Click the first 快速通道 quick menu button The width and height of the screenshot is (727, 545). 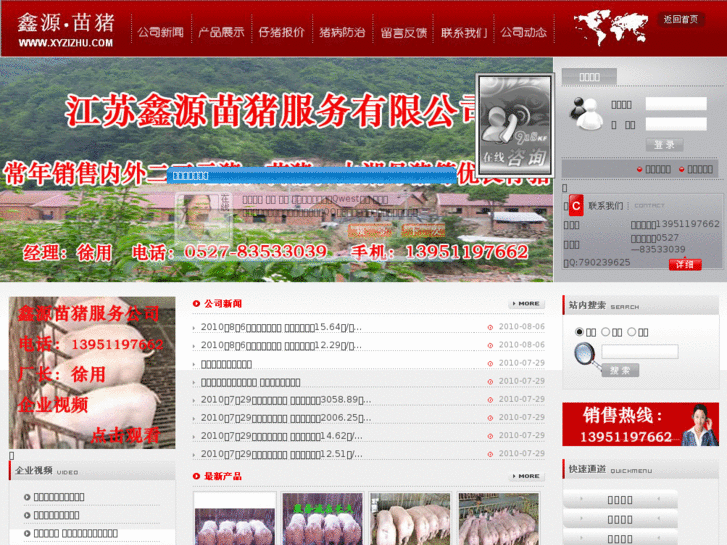tap(620, 500)
